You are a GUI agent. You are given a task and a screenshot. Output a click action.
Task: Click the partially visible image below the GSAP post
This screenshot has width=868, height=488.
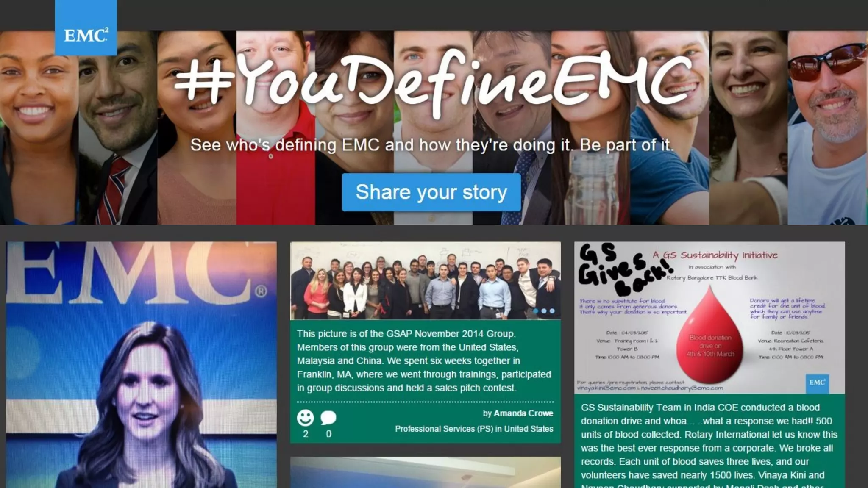425,472
